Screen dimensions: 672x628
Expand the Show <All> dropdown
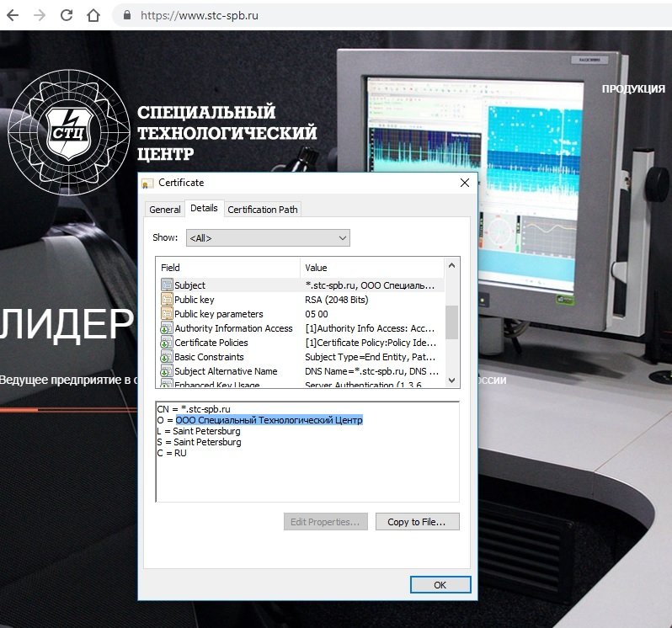(268, 237)
